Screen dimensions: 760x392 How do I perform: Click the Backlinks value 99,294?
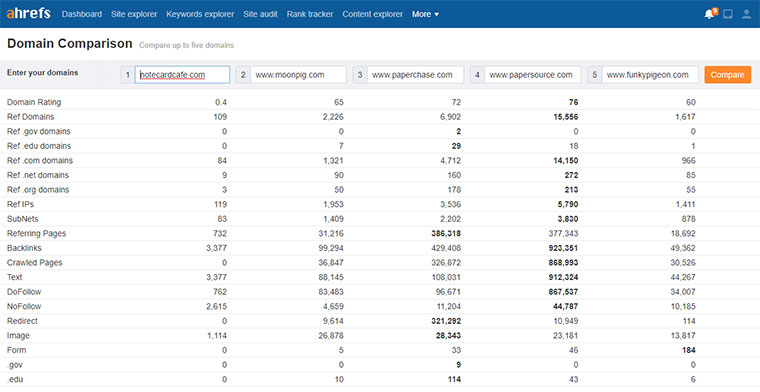[331, 248]
